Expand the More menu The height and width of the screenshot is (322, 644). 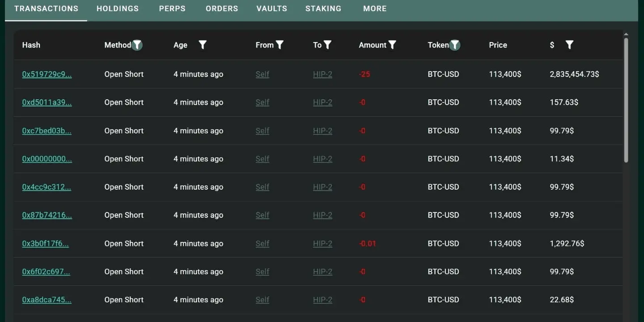pos(375,8)
